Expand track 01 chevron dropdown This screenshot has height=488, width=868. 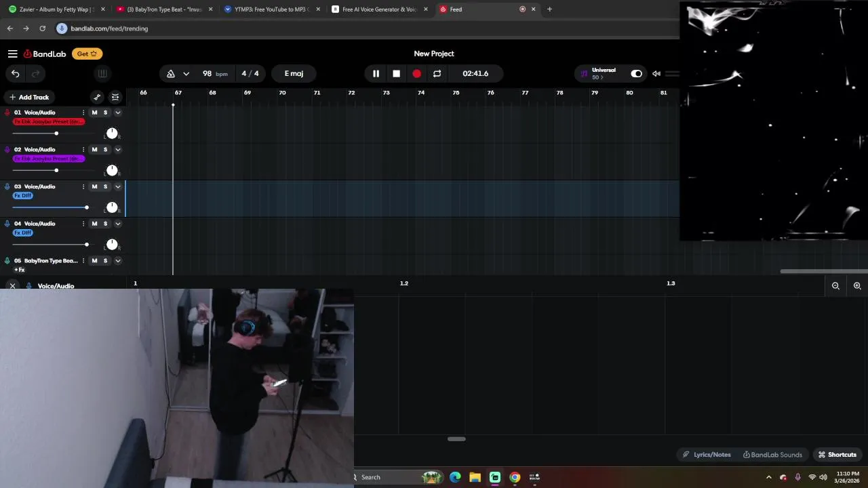(117, 113)
